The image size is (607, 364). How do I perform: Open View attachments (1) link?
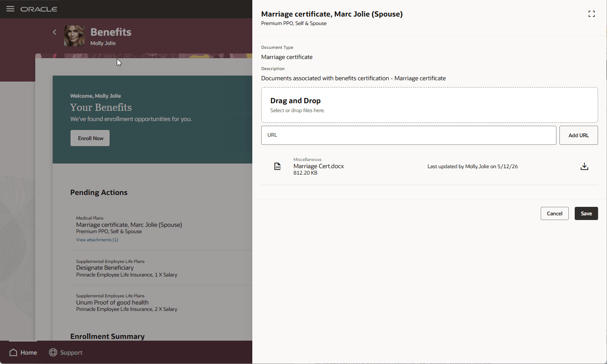[x=97, y=240]
